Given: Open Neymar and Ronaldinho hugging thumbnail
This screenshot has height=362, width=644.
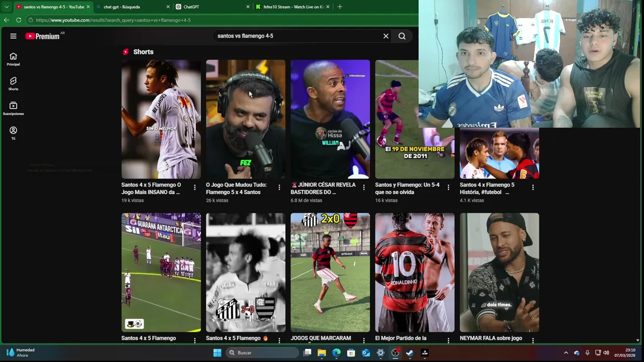Looking at the screenshot, I should pos(499,153).
